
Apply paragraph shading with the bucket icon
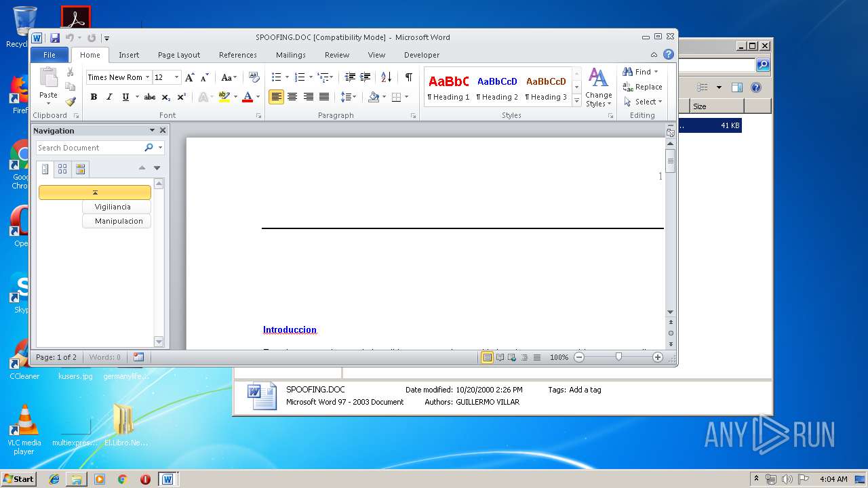[373, 97]
